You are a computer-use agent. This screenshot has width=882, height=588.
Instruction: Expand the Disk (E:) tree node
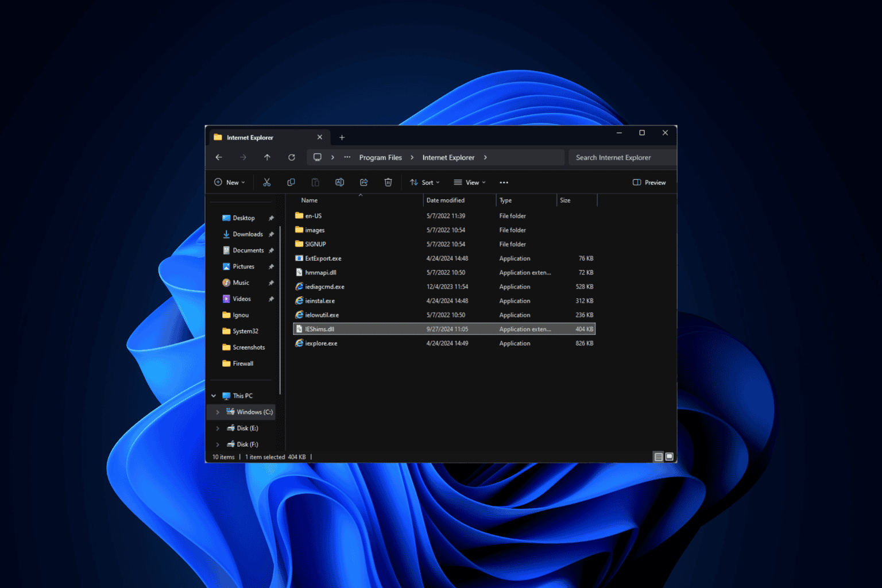click(218, 428)
